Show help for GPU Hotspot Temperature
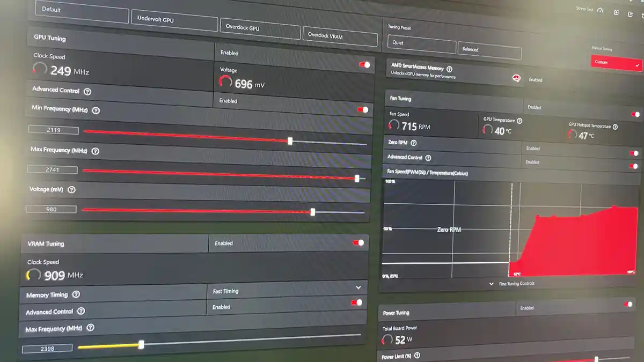 coord(615,127)
